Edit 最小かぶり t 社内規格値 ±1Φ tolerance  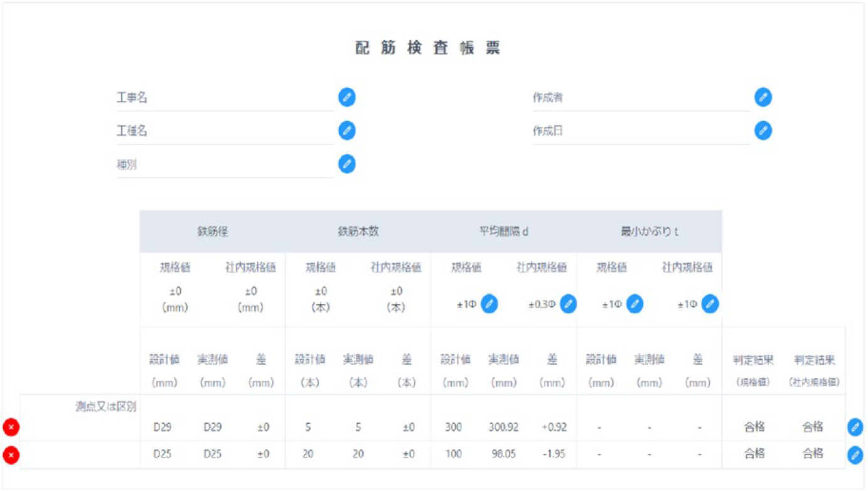(x=710, y=304)
